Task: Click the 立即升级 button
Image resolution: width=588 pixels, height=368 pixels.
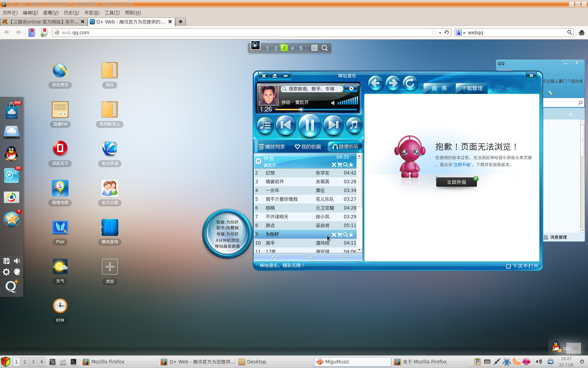Action: pos(456,182)
